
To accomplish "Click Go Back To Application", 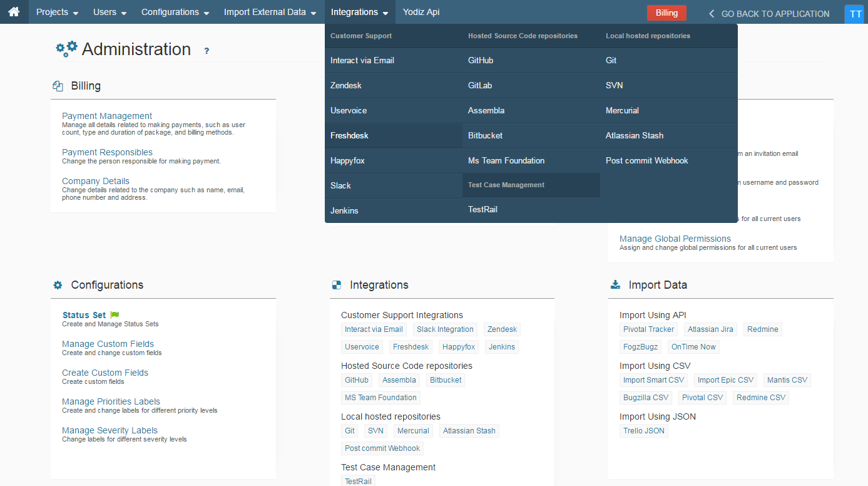I will coord(775,13).
